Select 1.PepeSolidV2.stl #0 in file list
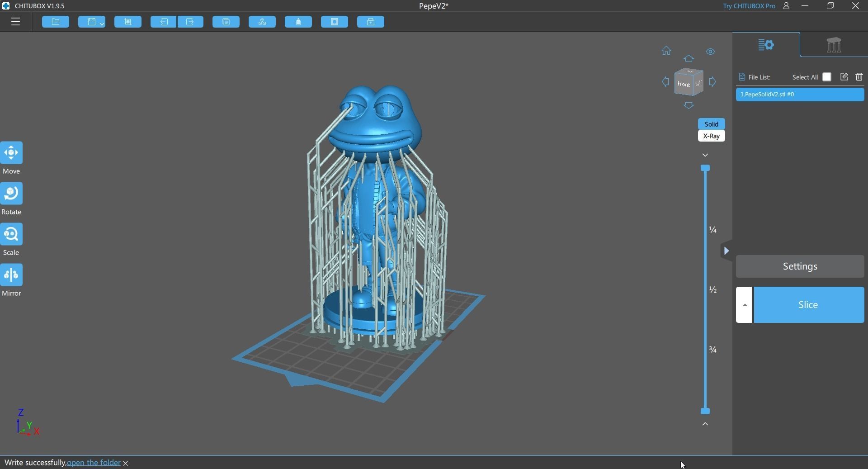The height and width of the screenshot is (469, 868). (x=800, y=95)
